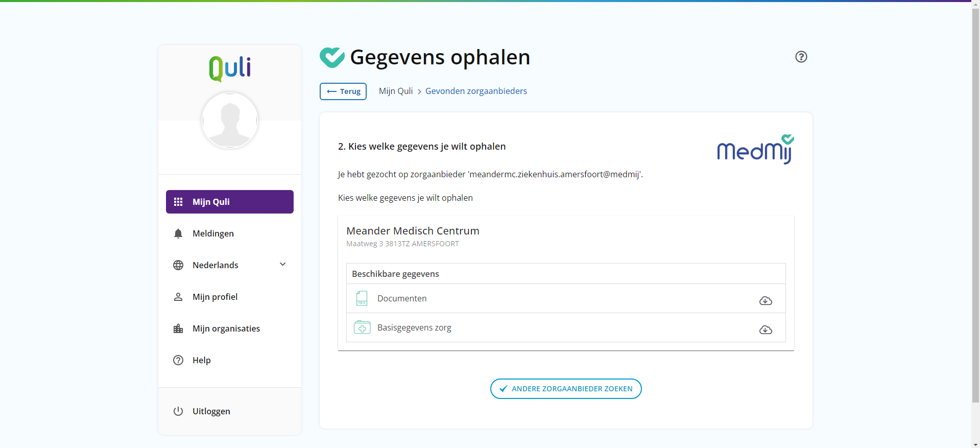
Task: Go to Mijn profiel
Action: pos(230,297)
